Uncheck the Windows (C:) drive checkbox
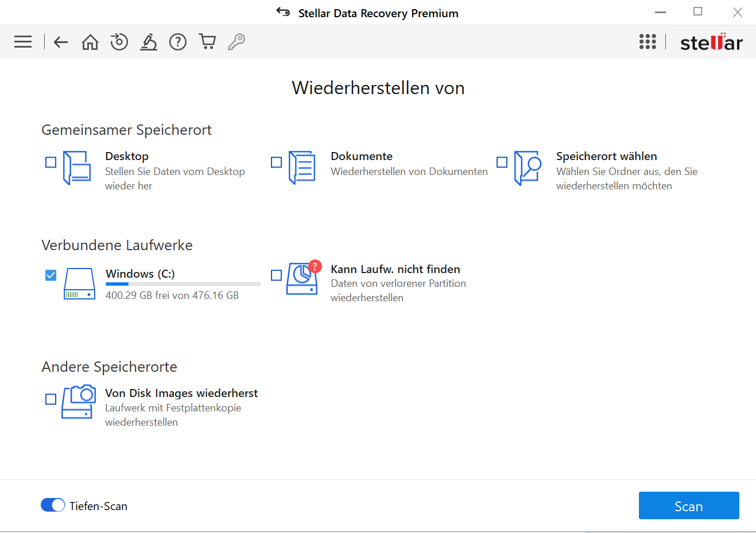The width and height of the screenshot is (756, 533). [x=51, y=275]
